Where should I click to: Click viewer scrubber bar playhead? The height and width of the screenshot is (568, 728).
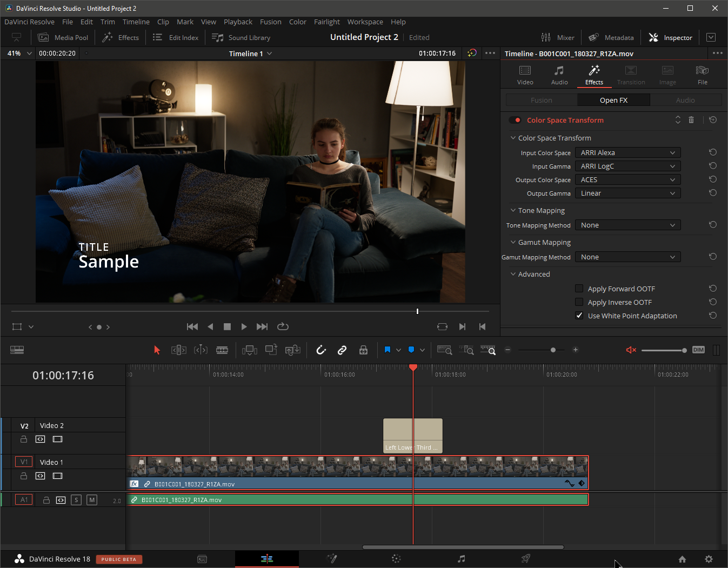point(417,311)
